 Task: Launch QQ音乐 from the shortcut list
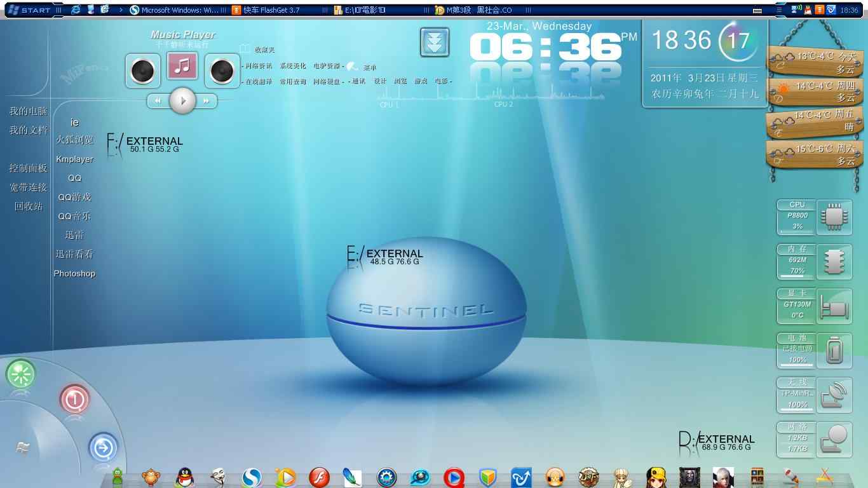[74, 216]
